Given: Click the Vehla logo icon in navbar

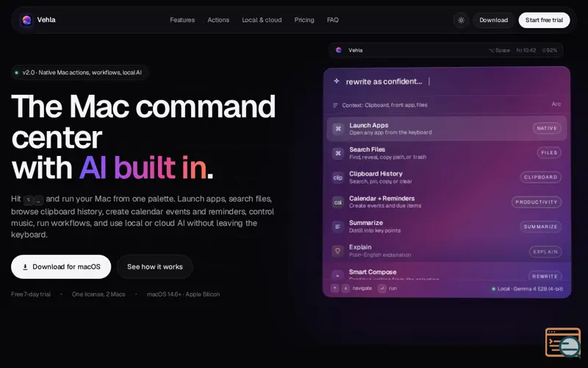Looking at the screenshot, I should click(26, 20).
